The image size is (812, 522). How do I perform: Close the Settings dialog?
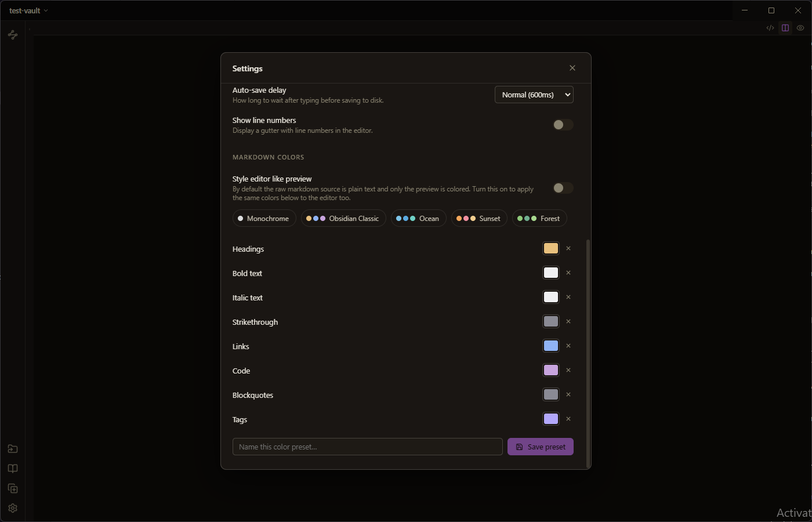point(572,68)
